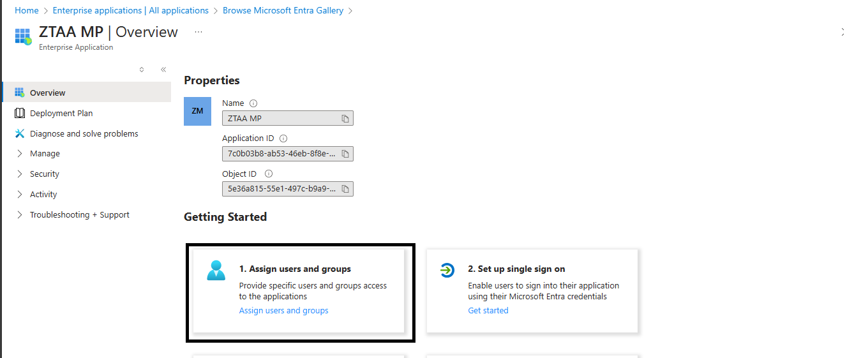Click the info icon beside Application ID
Image resolution: width=868 pixels, height=358 pixels.
pyautogui.click(x=283, y=138)
